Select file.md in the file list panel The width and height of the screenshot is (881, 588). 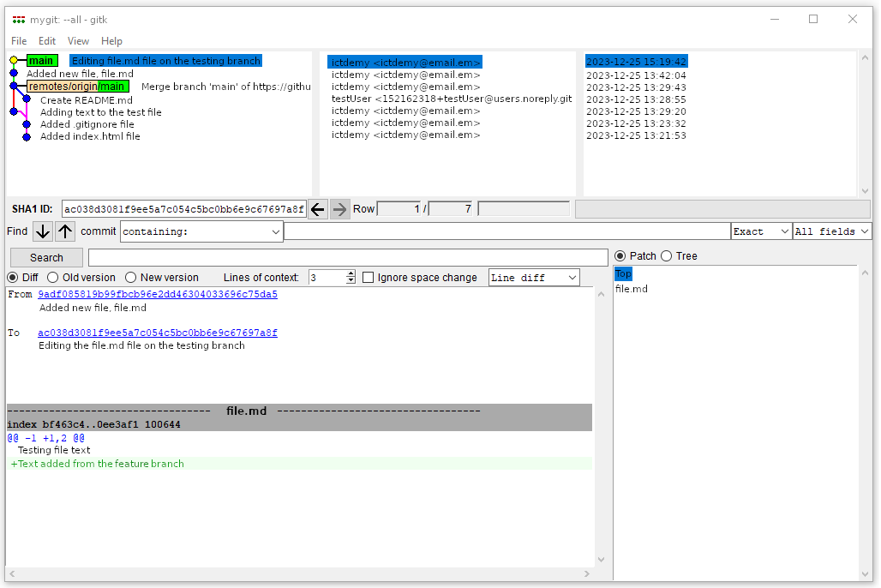pos(632,289)
